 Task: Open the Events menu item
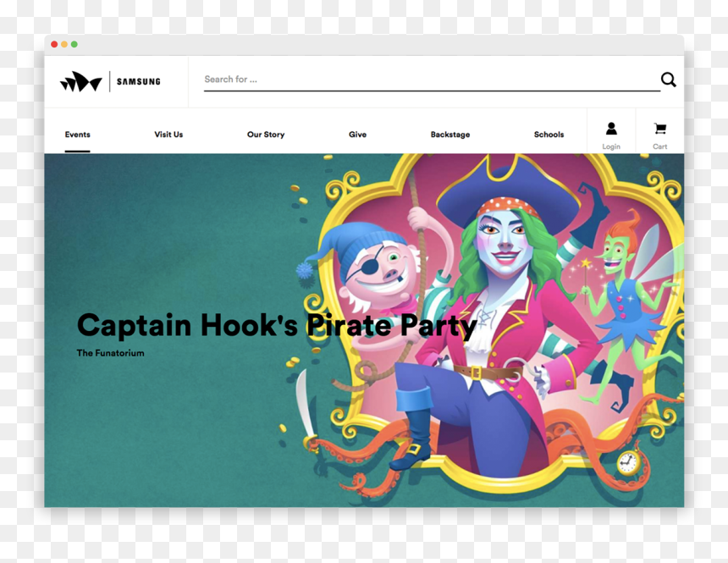tap(78, 135)
